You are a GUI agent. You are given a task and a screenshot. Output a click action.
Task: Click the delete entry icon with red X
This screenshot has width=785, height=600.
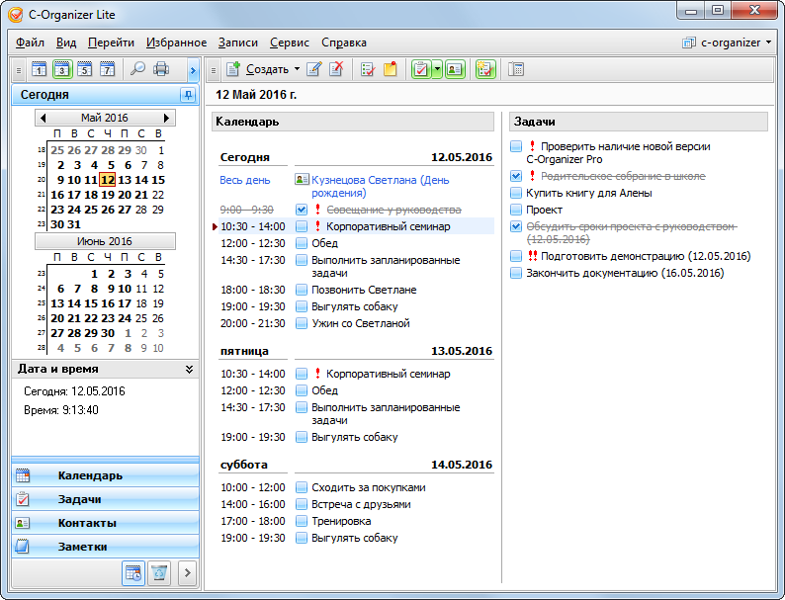[337, 70]
